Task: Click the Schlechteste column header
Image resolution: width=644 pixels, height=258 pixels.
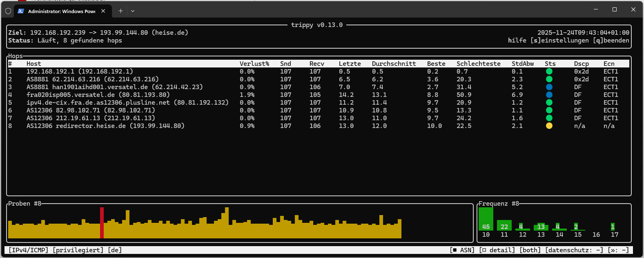Action: pyautogui.click(x=479, y=63)
